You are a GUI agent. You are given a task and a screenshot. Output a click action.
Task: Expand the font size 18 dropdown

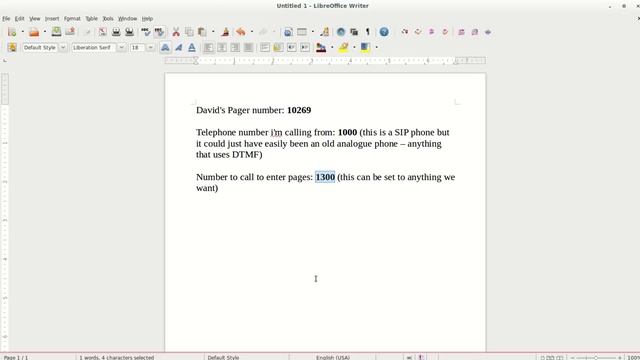(x=151, y=47)
